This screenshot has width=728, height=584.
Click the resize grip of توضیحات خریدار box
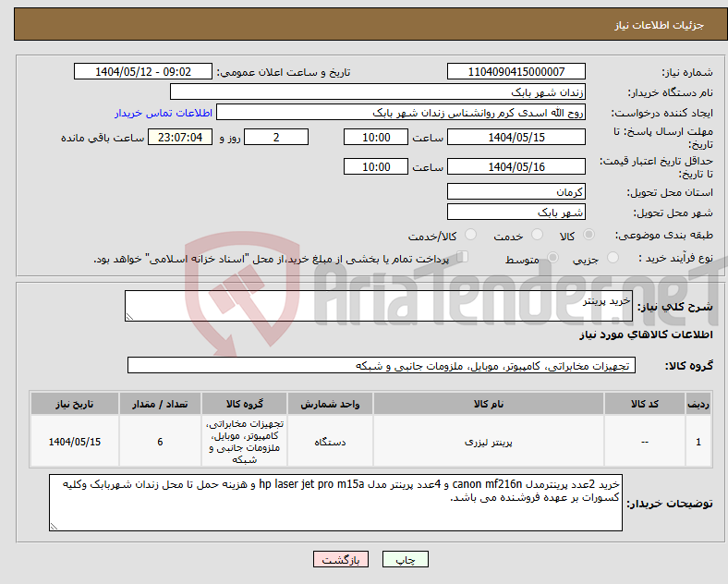[54, 527]
